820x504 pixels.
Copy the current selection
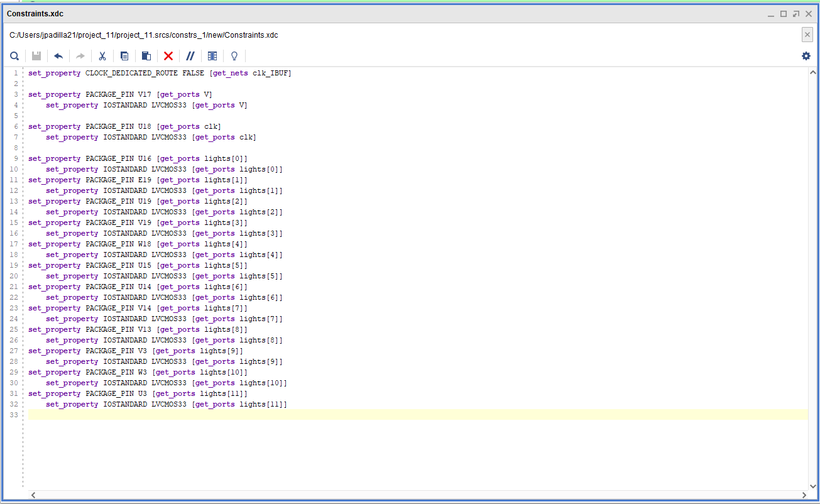click(124, 56)
